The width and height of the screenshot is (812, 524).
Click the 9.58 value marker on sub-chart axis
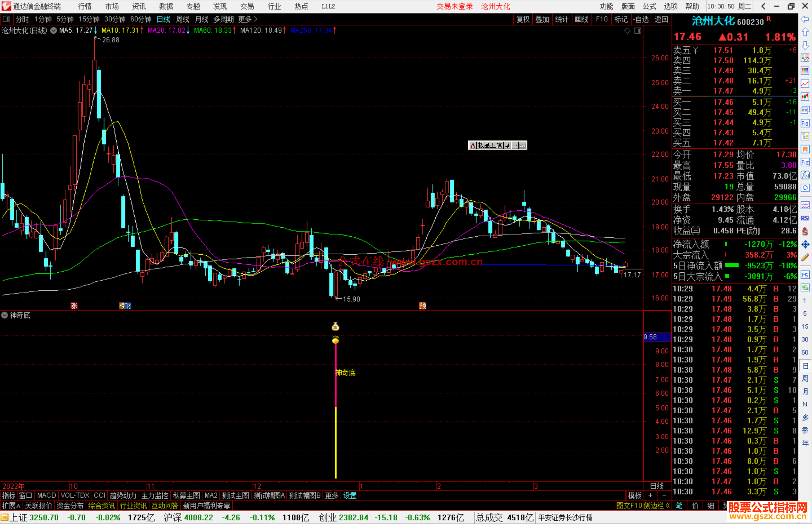tap(657, 337)
